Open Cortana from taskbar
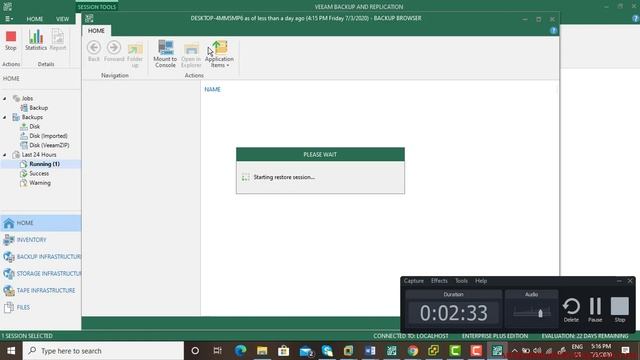This screenshot has width=640, height=360. point(195,351)
